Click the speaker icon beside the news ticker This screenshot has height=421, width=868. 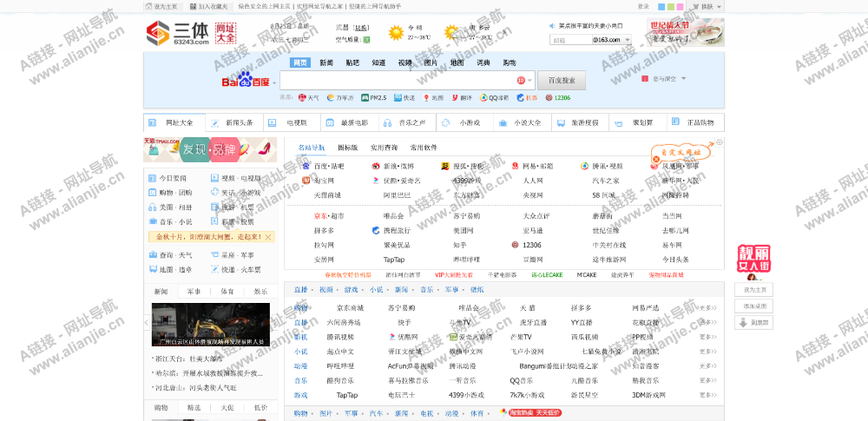click(554, 26)
